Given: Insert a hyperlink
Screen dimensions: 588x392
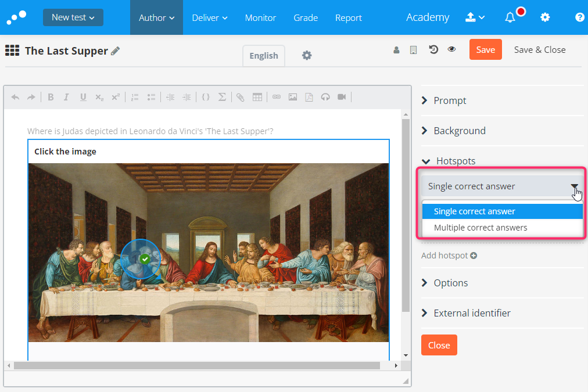Looking at the screenshot, I should tap(277, 97).
